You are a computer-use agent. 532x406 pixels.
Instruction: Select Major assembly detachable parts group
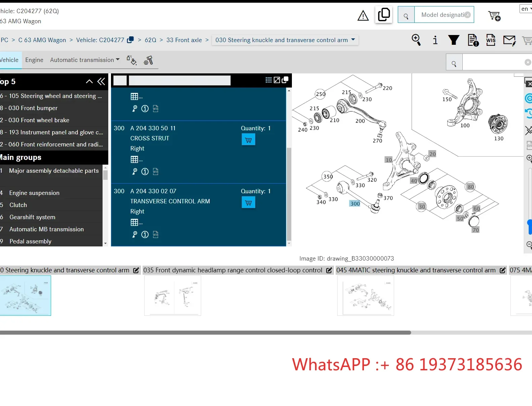(x=51, y=171)
